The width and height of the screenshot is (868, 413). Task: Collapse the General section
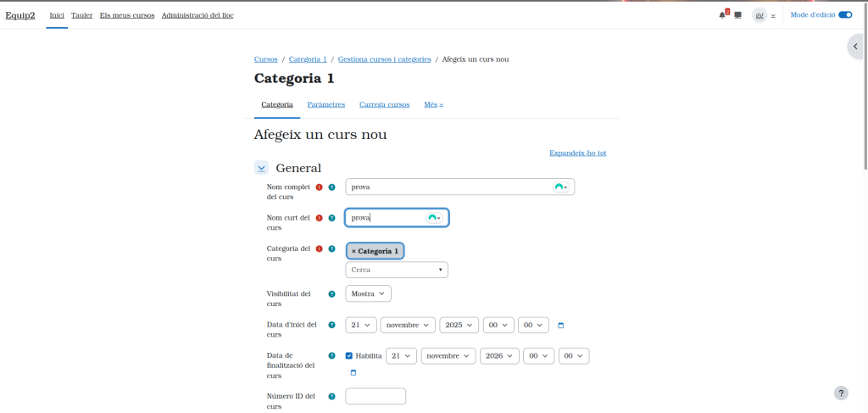coord(261,168)
